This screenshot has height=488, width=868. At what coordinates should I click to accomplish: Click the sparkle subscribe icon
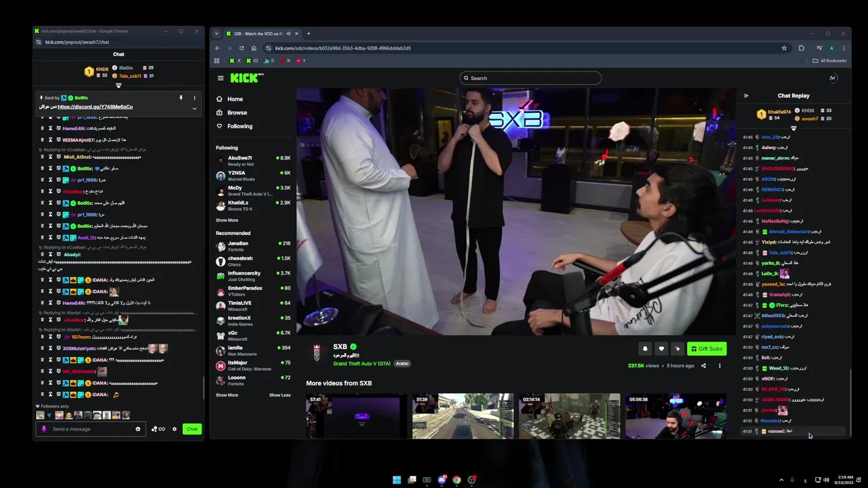(677, 348)
